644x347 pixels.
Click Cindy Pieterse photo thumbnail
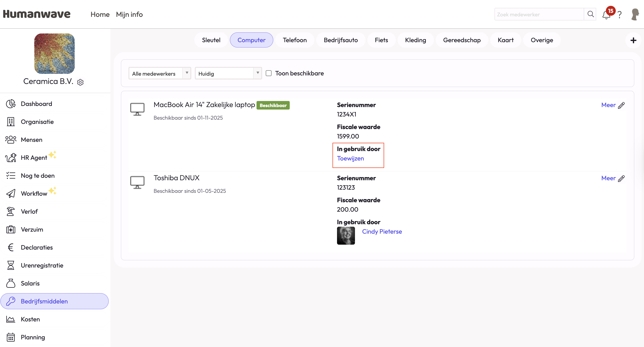(346, 235)
